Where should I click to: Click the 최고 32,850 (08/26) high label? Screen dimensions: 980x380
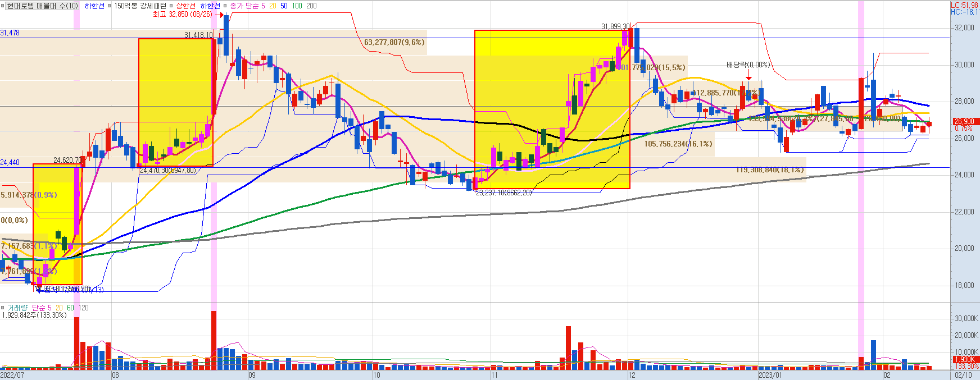tap(183, 14)
